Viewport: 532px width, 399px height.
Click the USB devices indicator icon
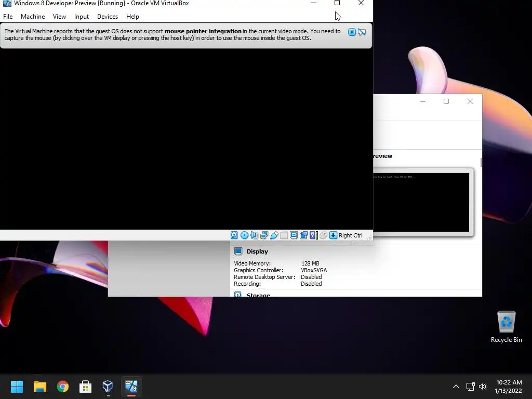[274, 235]
